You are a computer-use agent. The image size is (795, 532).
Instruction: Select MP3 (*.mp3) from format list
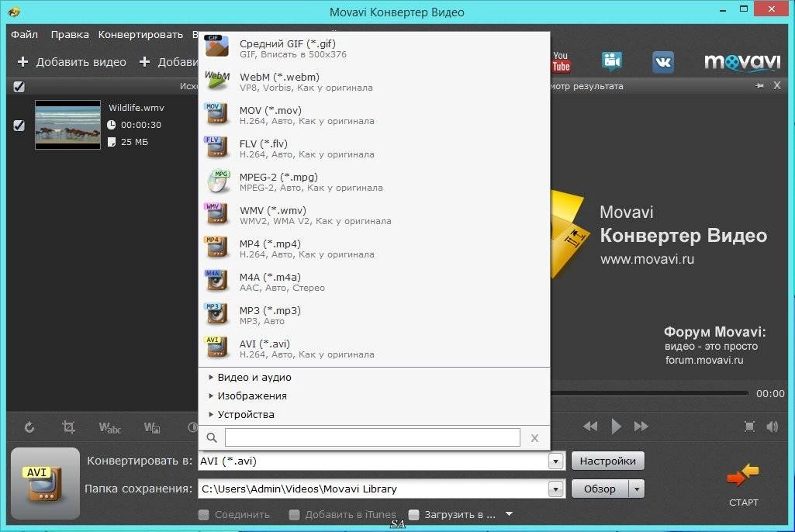pos(374,316)
